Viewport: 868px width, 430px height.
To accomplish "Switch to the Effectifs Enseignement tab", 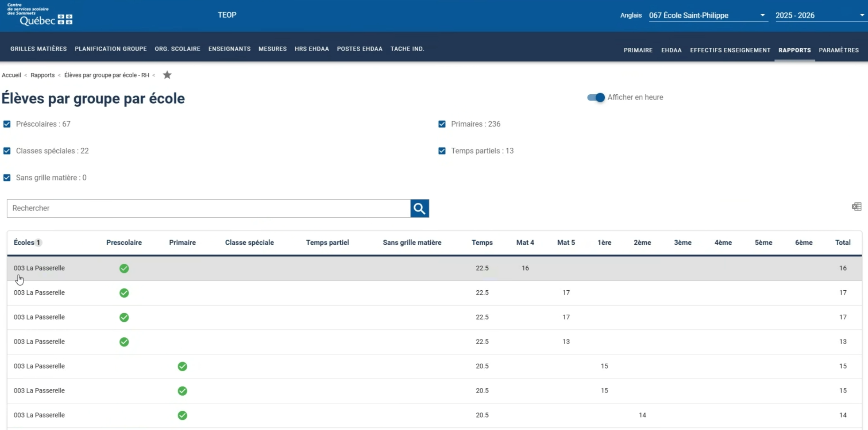I will point(730,50).
